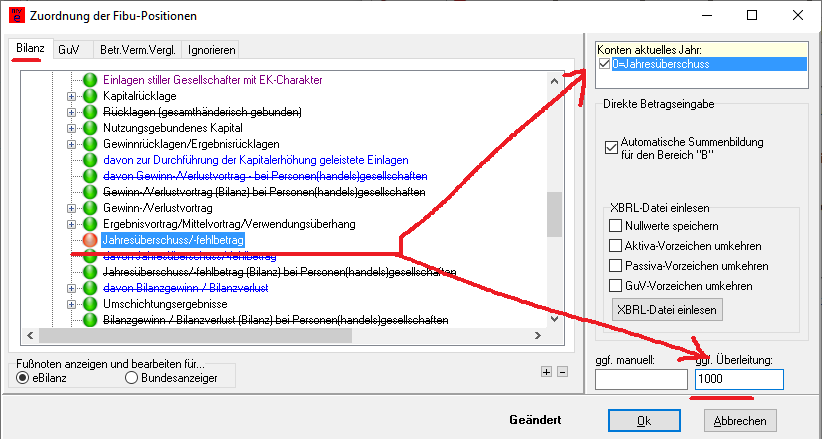The width and height of the screenshot is (822, 439).
Task: Click the small plus expand-all button
Action: point(545,371)
